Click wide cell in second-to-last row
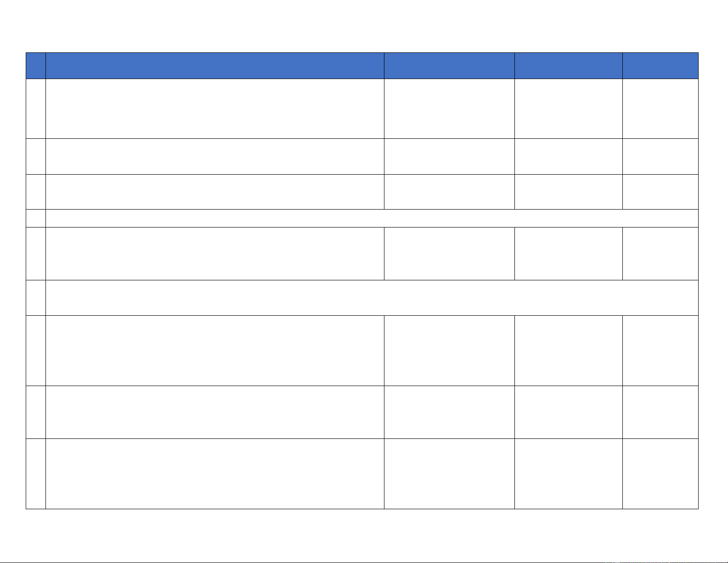Viewport: 728px width, 563px height. pos(214,412)
